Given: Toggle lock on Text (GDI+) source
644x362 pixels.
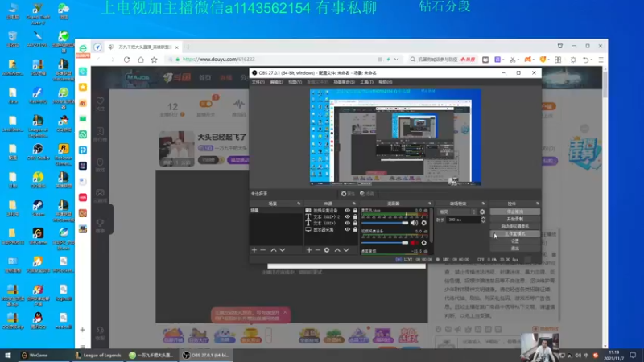Looking at the screenshot, I should pos(355,224).
